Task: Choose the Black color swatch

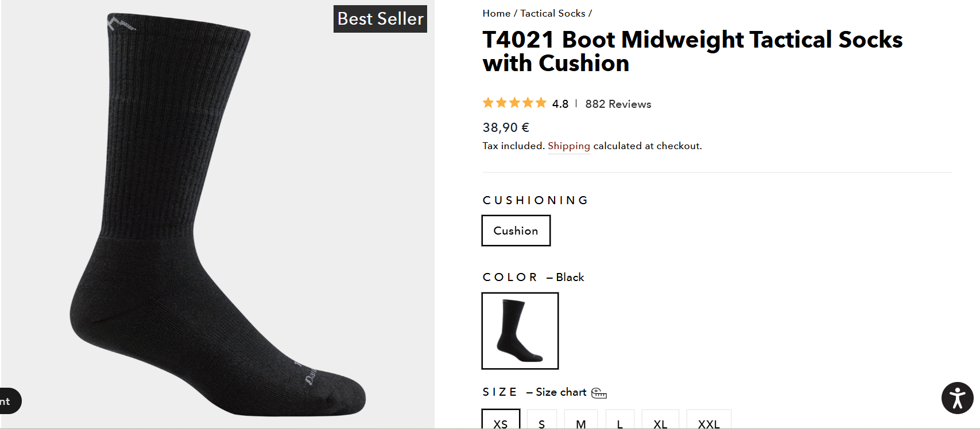Action: pos(520,331)
